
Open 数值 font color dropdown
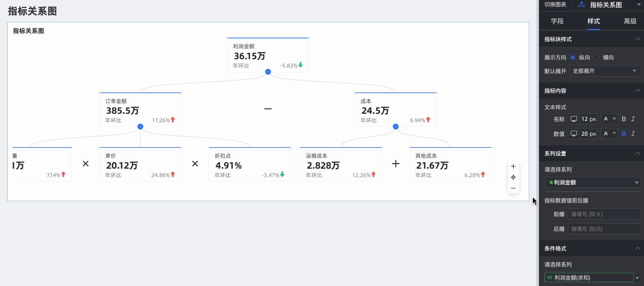(x=609, y=134)
